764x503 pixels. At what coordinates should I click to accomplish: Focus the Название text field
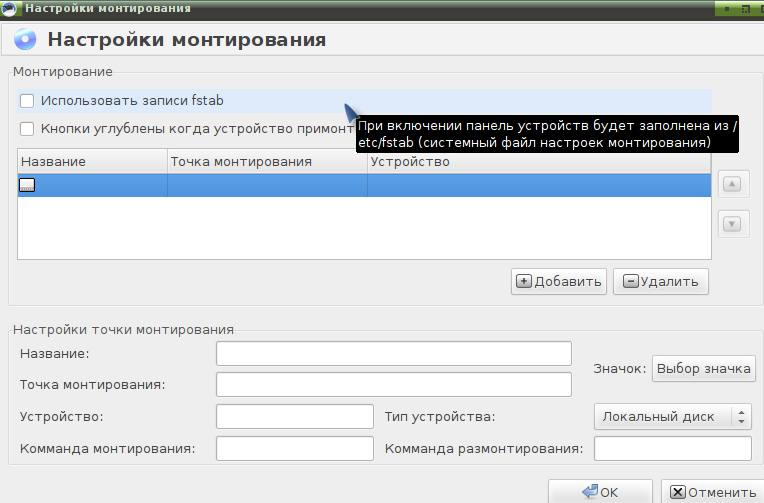coord(394,354)
